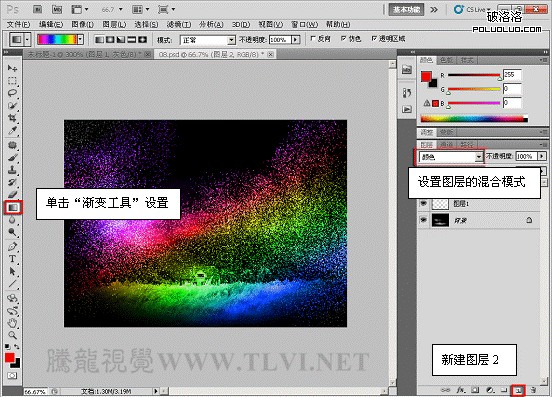The width and height of the screenshot is (552, 397).
Task: Open the gradient preset picker arrow
Action: (x=81, y=39)
